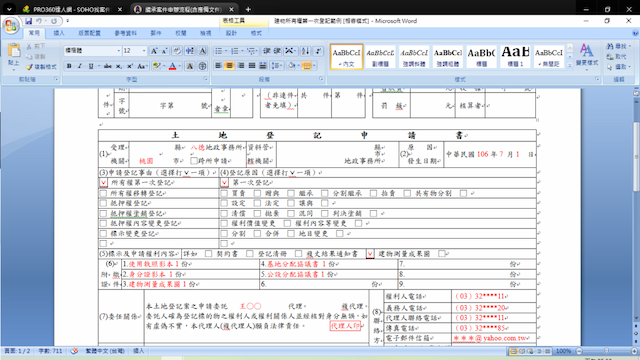Click the Shrink Font icon
Image resolution: width=640 pixels, height=360 pixels.
click(164, 51)
